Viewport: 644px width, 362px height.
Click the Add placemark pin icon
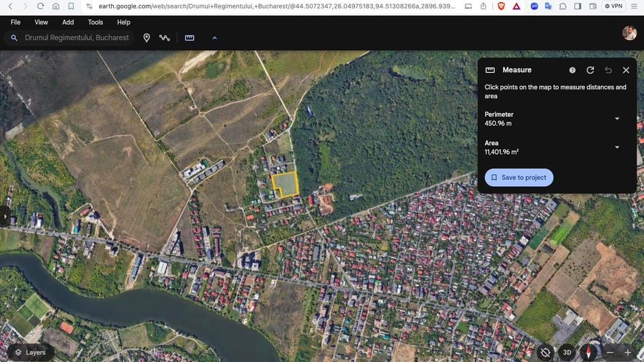click(146, 38)
